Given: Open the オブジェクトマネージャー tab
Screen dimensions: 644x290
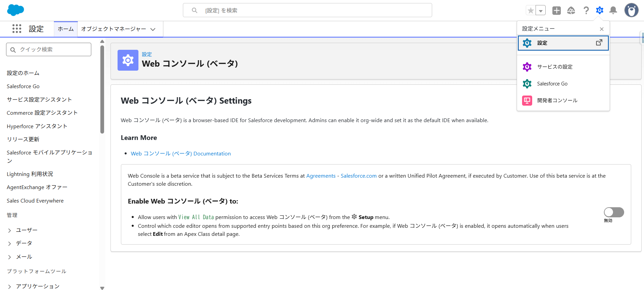Looking at the screenshot, I should point(114,29).
